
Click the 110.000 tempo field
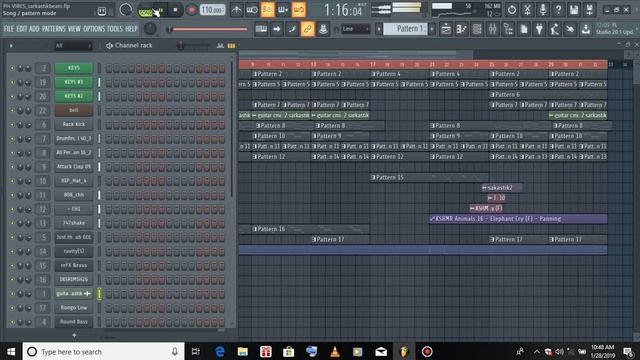click(x=212, y=10)
